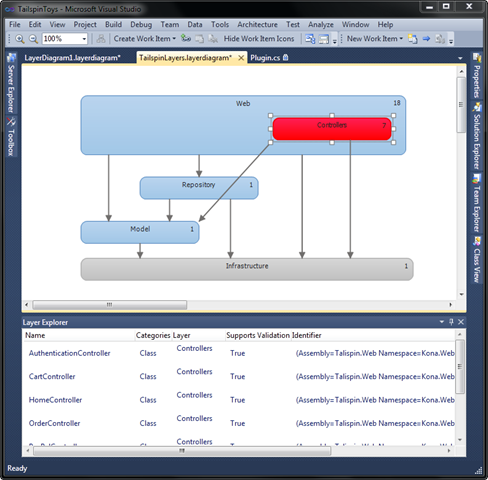Viewport: 488px width, 480px height.
Task: Click the icon immediately right of New Work Item
Action: point(413,39)
